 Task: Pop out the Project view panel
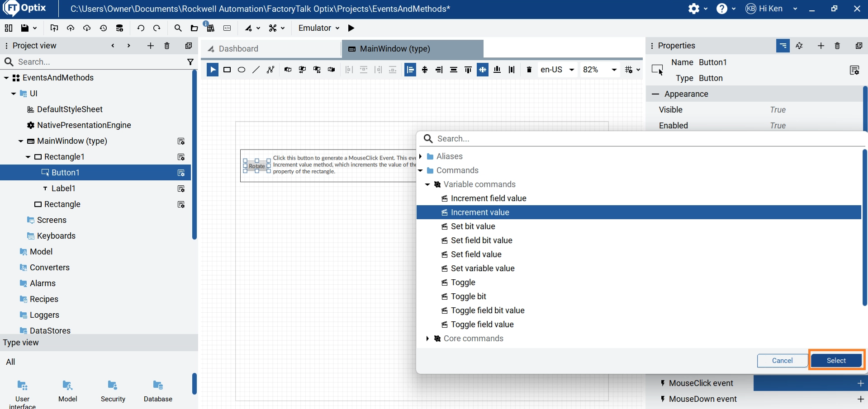[189, 46]
